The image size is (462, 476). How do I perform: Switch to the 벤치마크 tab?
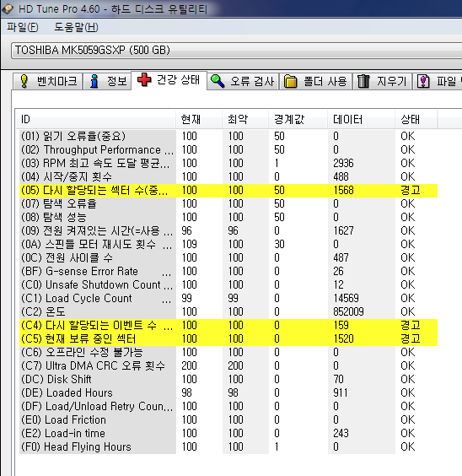pos(47,81)
